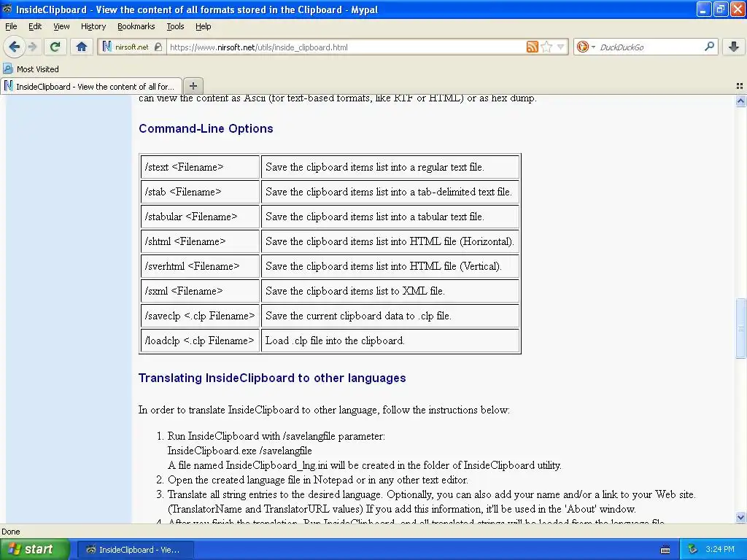Click the tab groups icon at tab bar end
Image resolution: width=747 pixels, height=560 pixels.
pyautogui.click(x=740, y=86)
